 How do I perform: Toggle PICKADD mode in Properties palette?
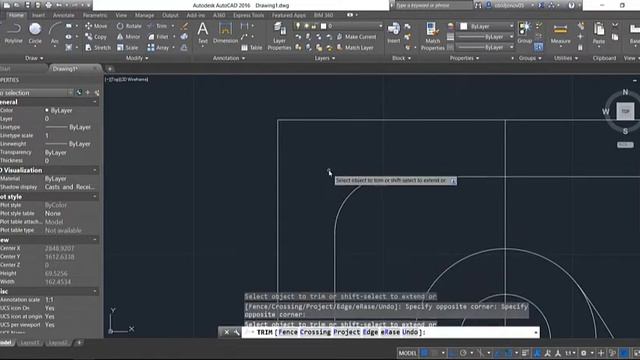click(x=79, y=93)
